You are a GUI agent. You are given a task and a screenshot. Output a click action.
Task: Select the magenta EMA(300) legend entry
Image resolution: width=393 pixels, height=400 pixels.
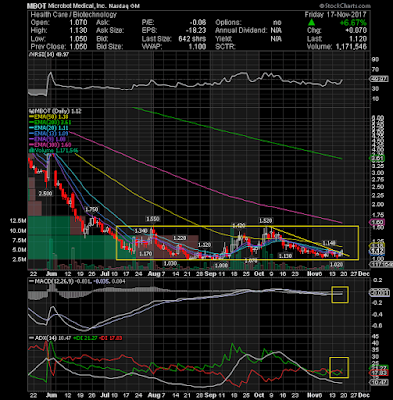(50, 145)
